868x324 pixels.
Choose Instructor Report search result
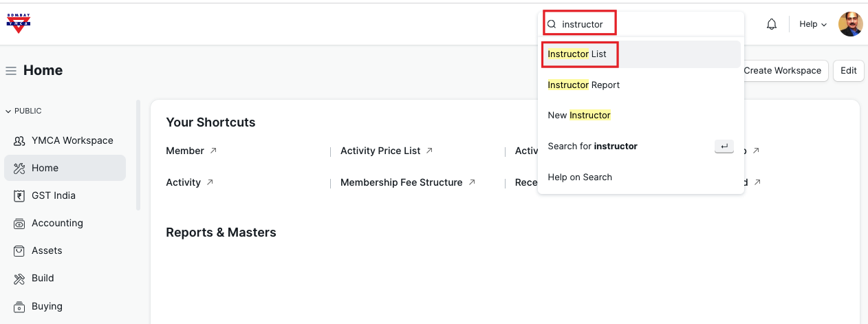[583, 85]
